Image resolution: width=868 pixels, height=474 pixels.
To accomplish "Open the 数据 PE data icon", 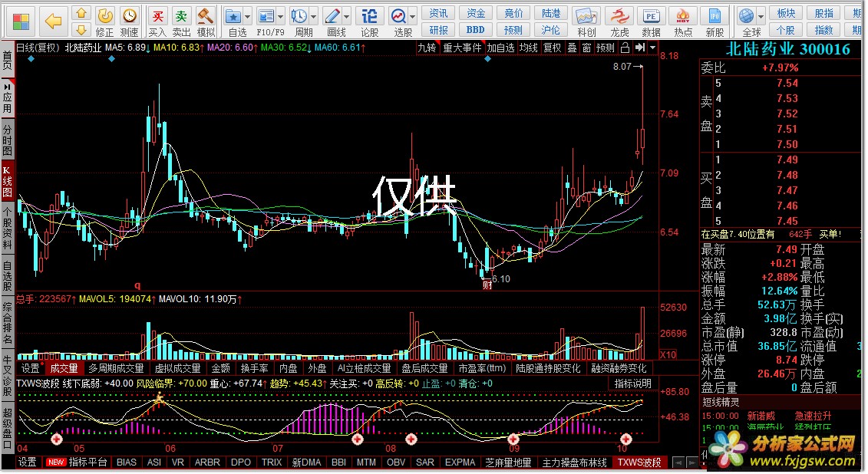I will [651, 21].
